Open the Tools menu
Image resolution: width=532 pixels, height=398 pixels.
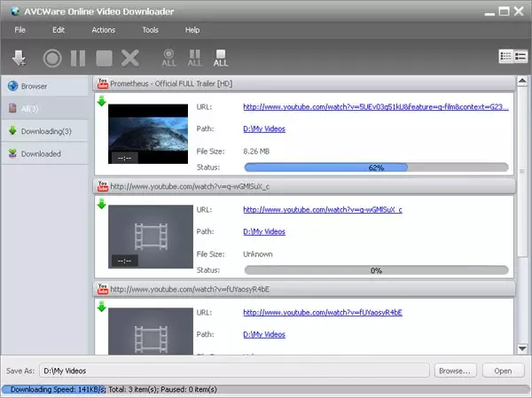151,30
